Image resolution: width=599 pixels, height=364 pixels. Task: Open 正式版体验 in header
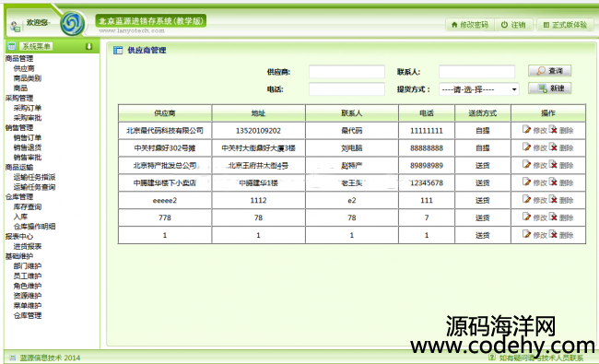(565, 25)
